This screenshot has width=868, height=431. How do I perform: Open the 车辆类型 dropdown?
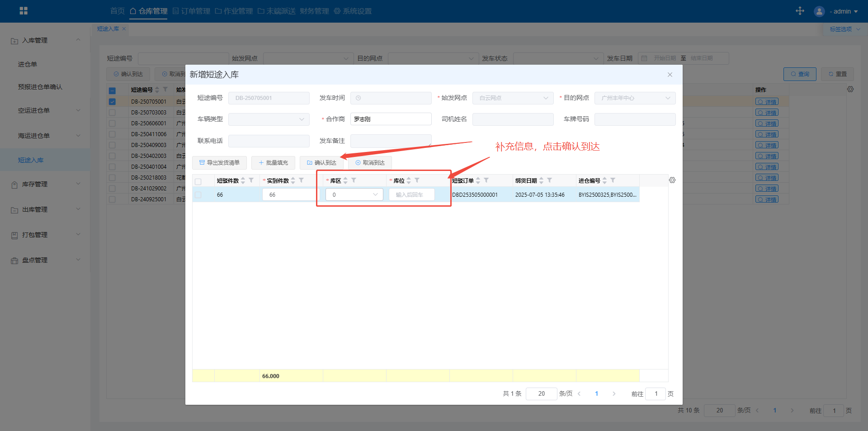[269, 119]
